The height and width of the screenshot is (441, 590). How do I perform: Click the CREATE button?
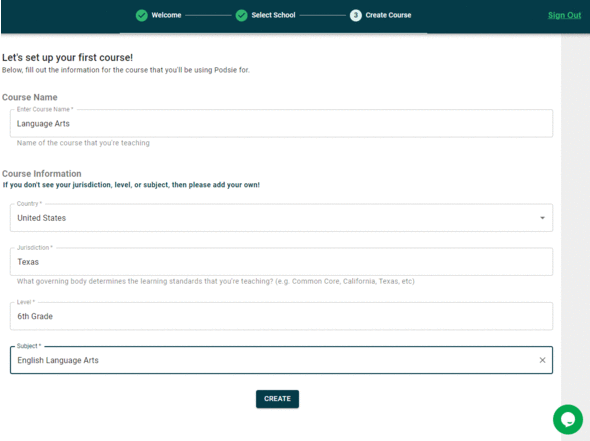(277, 399)
